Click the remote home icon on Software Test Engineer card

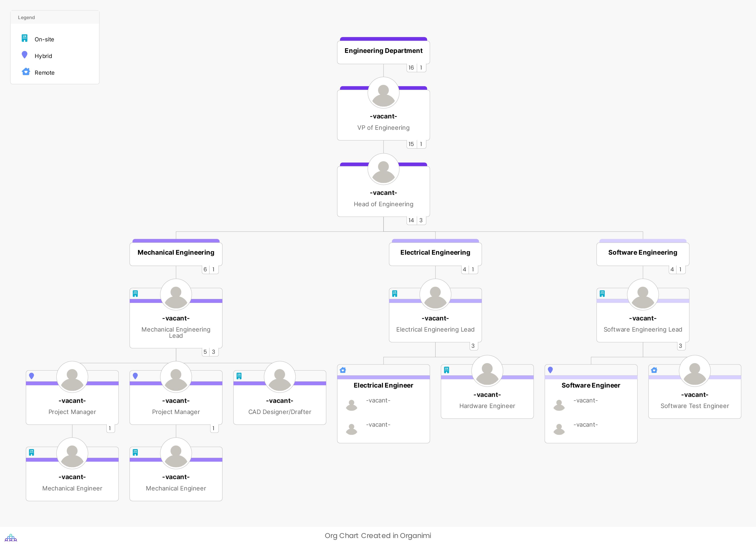[x=654, y=370]
